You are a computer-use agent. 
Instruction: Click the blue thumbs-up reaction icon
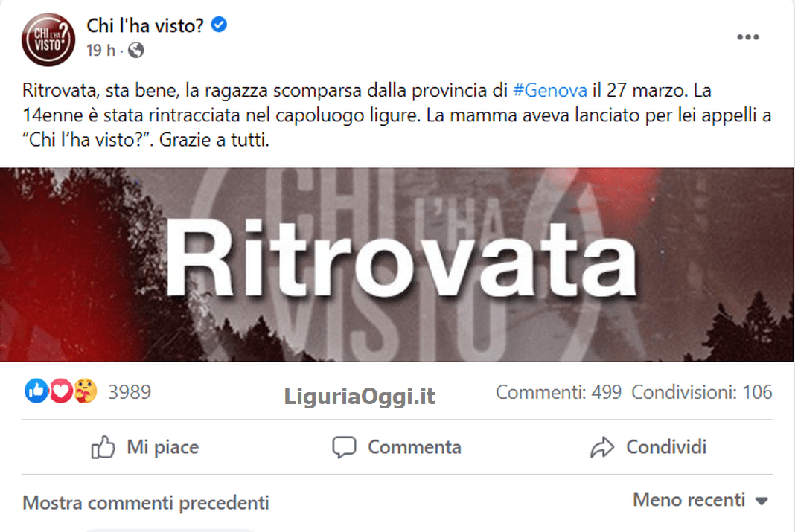click(36, 391)
